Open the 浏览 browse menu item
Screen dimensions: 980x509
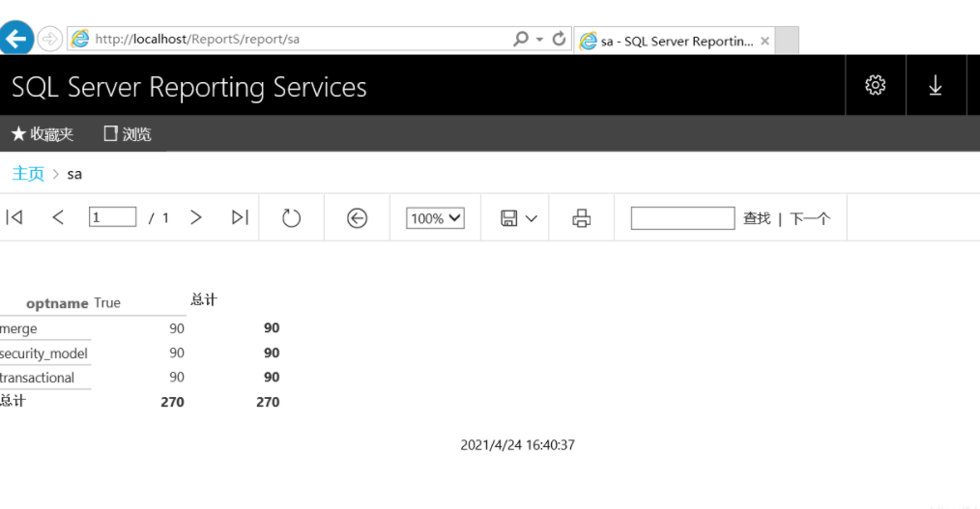tap(128, 133)
